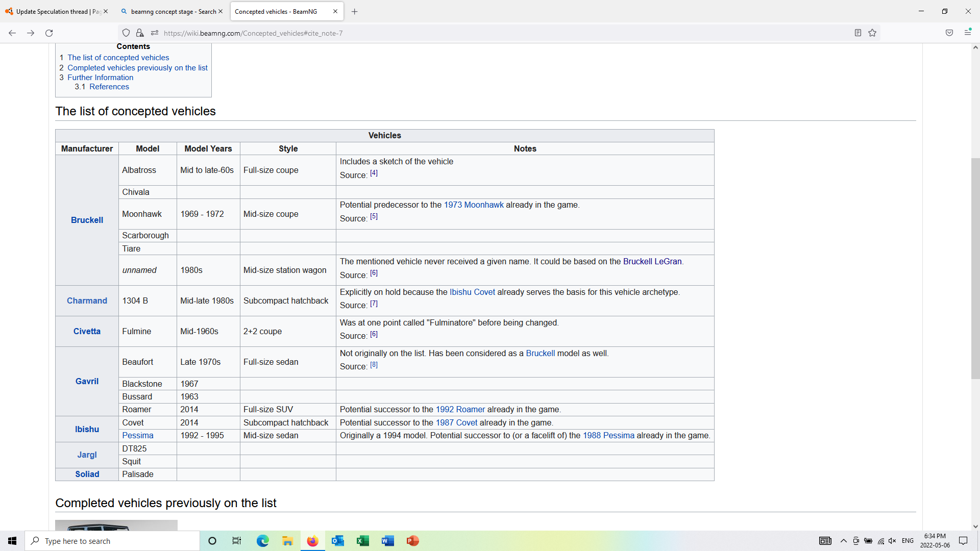The width and height of the screenshot is (980, 551).
Task: Open the site security padlock info
Action: [140, 33]
